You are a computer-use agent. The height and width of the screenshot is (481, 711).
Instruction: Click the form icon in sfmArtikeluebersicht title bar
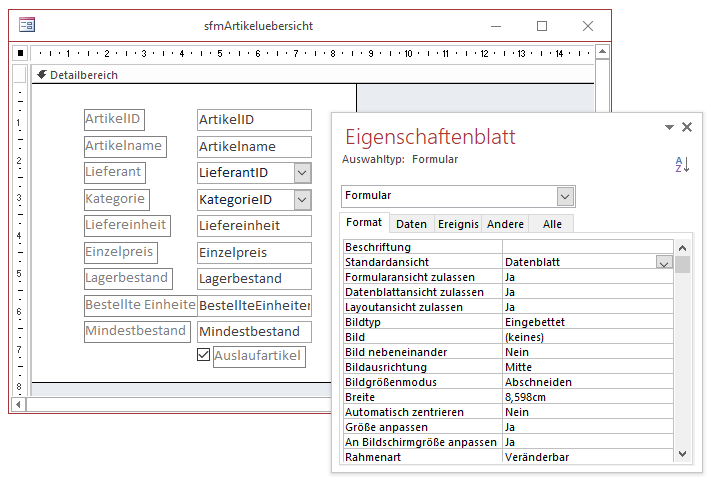click(27, 25)
